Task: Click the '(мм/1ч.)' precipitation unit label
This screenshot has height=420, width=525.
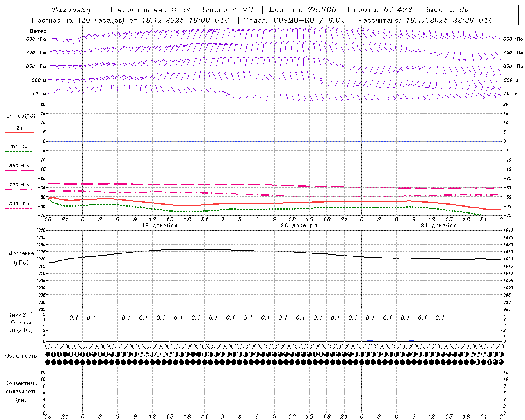Action: pyautogui.click(x=21, y=330)
